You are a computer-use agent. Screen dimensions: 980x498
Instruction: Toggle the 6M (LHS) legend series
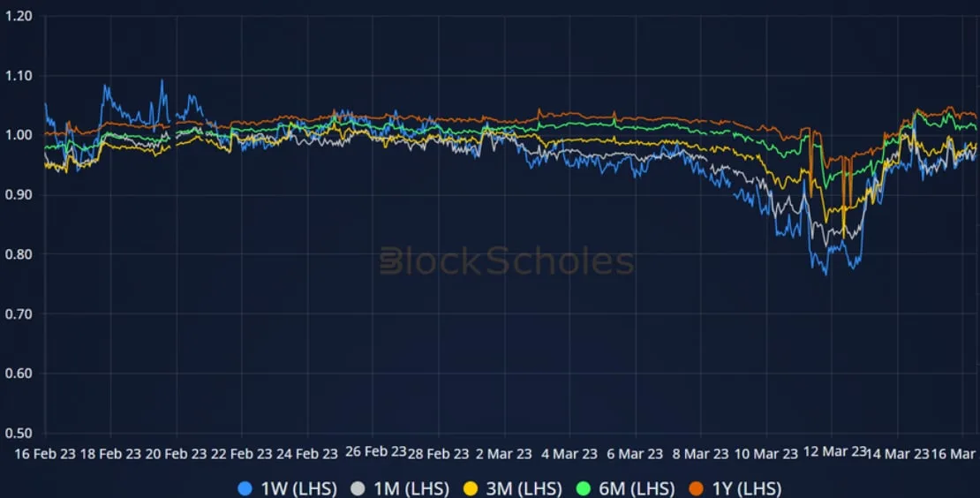pos(625,488)
